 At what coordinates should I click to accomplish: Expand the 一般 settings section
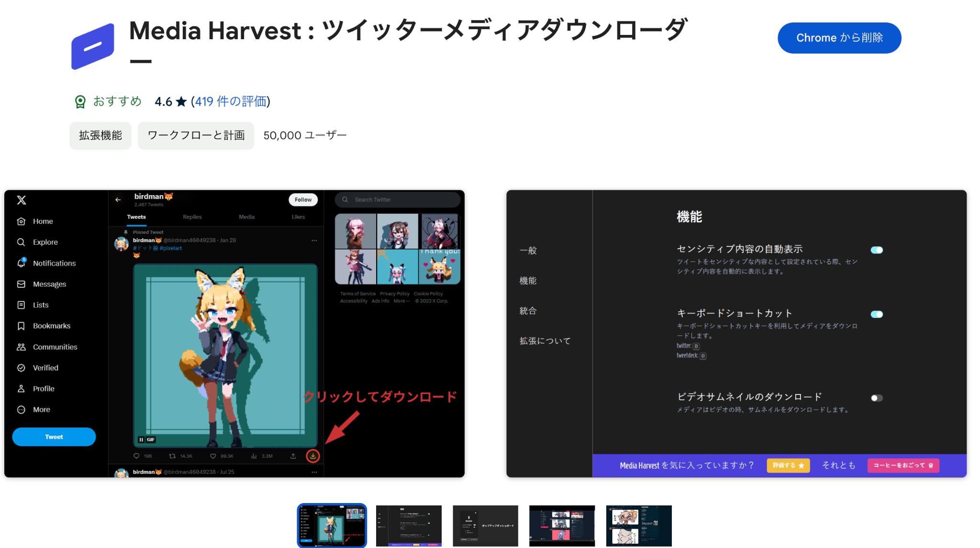(x=528, y=250)
